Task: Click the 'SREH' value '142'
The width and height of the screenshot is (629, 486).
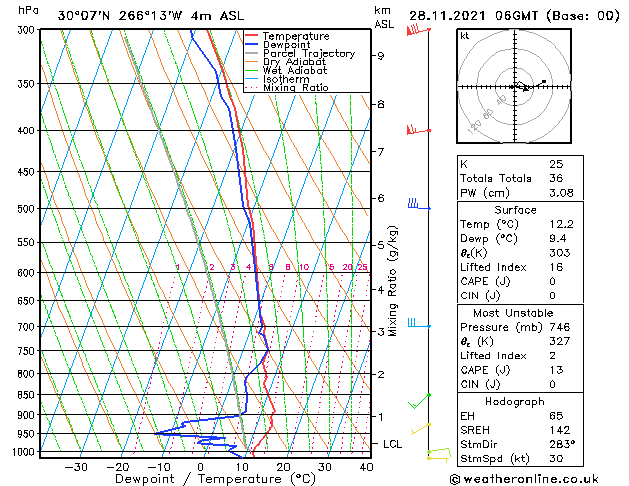Action: [x=560, y=430]
